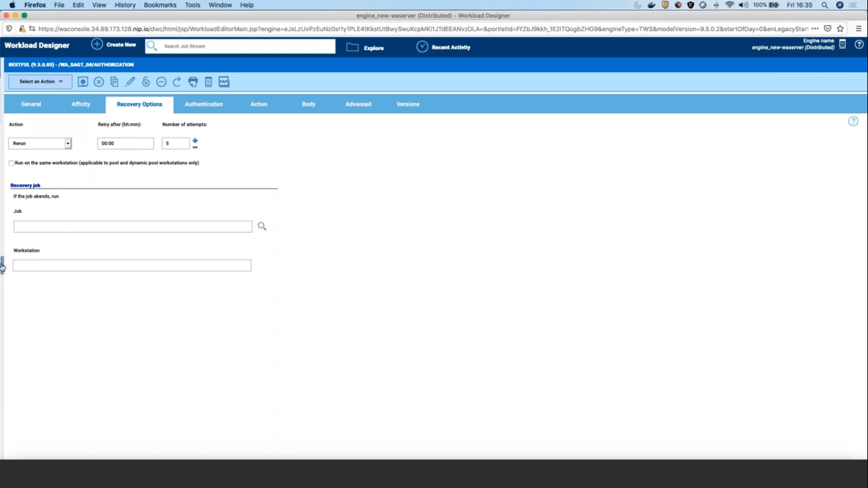The height and width of the screenshot is (488, 868).
Task: Click the SAP icon in the toolbar
Action: (224, 82)
